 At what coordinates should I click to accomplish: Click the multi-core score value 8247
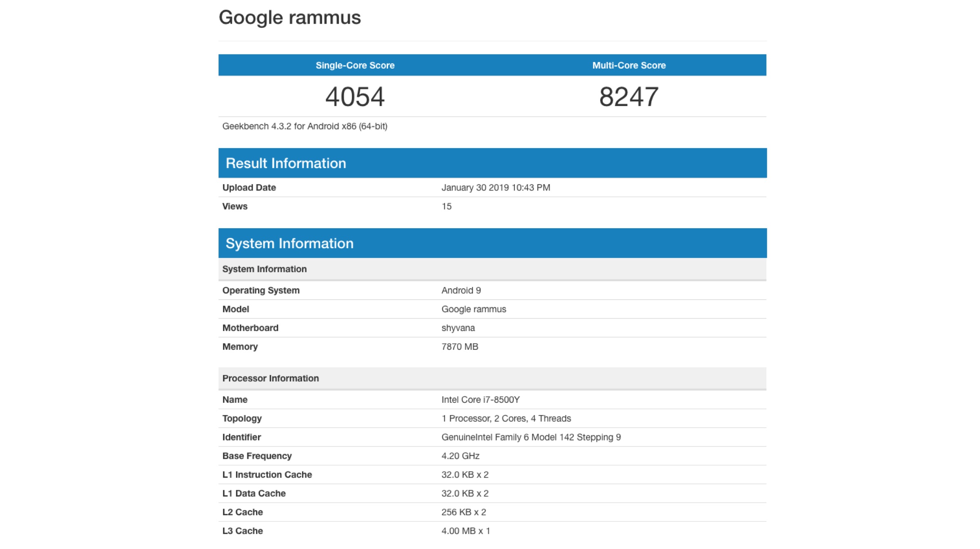(629, 97)
